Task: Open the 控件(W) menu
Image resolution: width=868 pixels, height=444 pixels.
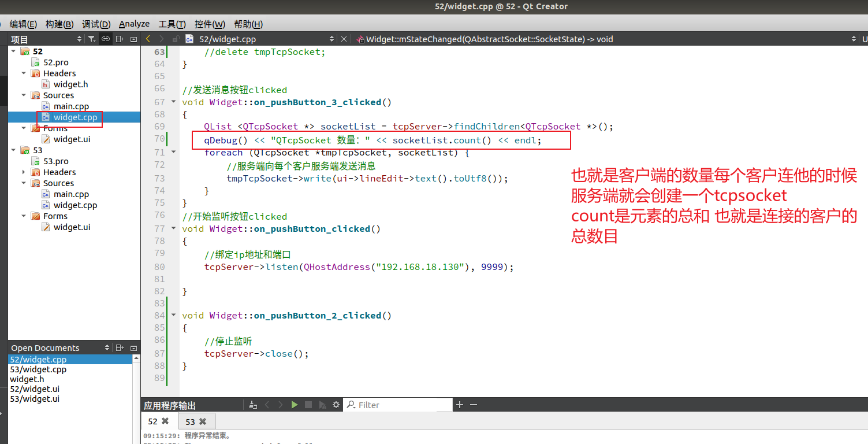Action: [210, 24]
